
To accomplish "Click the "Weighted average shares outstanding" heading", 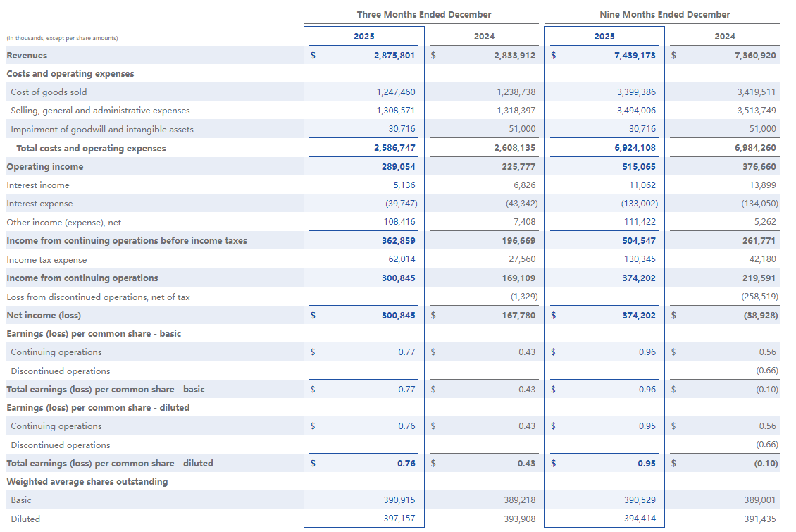I will click(87, 481).
